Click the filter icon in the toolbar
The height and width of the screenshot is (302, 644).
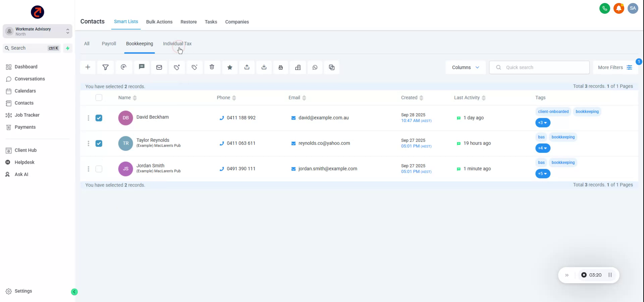(106, 67)
